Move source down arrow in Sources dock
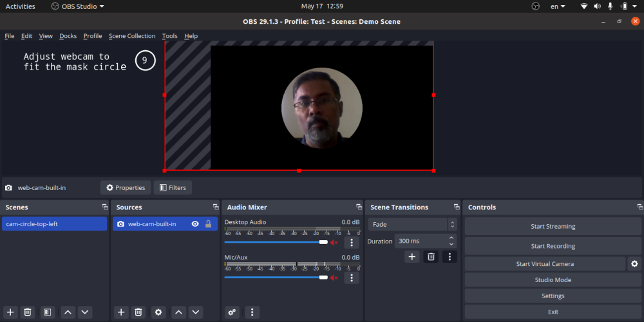Viewport: 644px width, 322px height. tap(196, 312)
